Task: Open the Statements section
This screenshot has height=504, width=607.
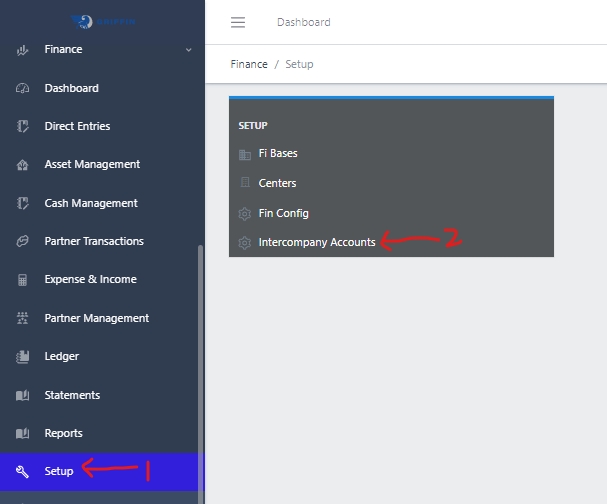Action: click(x=72, y=395)
